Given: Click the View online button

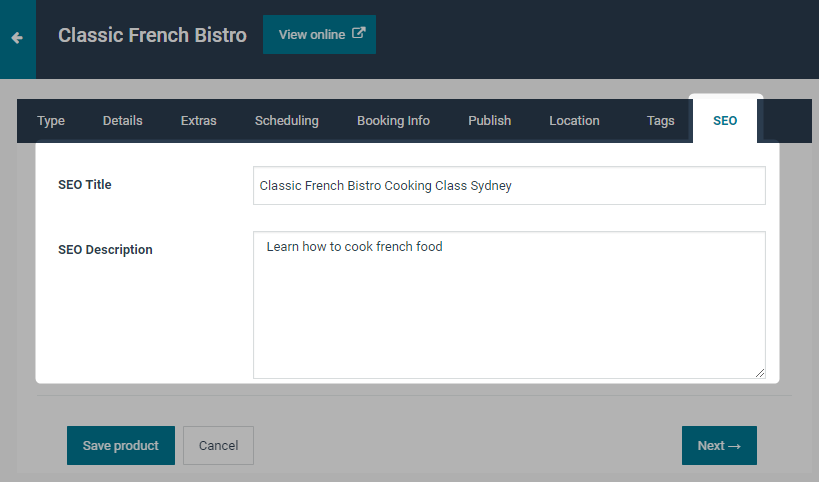Looking at the screenshot, I should (319, 34).
